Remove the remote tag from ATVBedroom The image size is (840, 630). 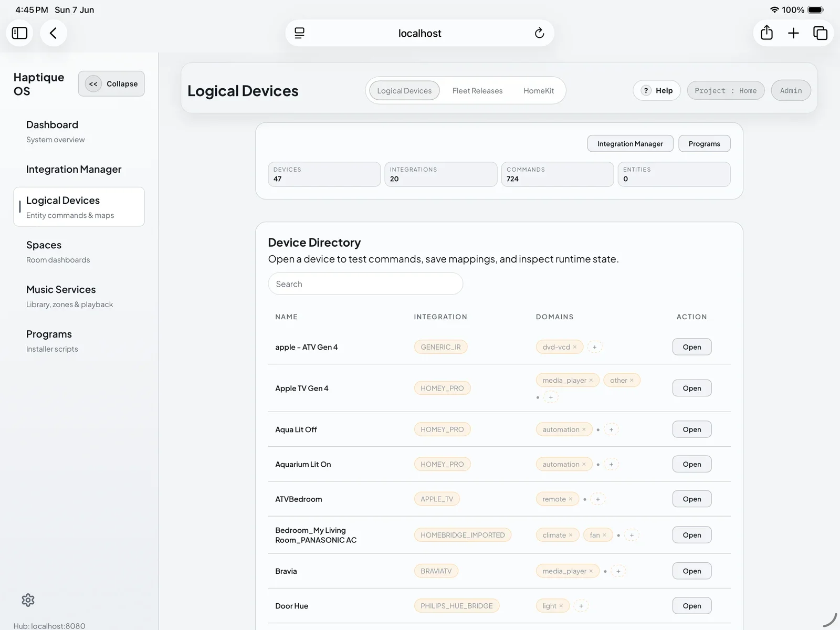pos(571,499)
